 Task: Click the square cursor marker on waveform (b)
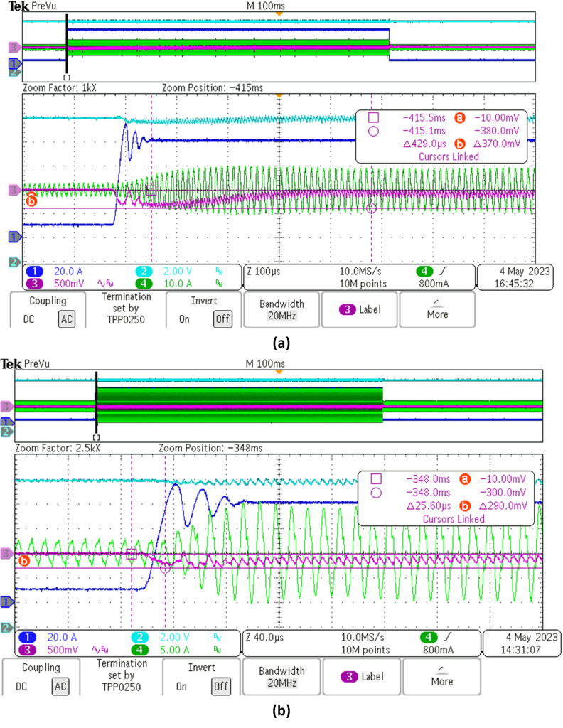coord(132,553)
